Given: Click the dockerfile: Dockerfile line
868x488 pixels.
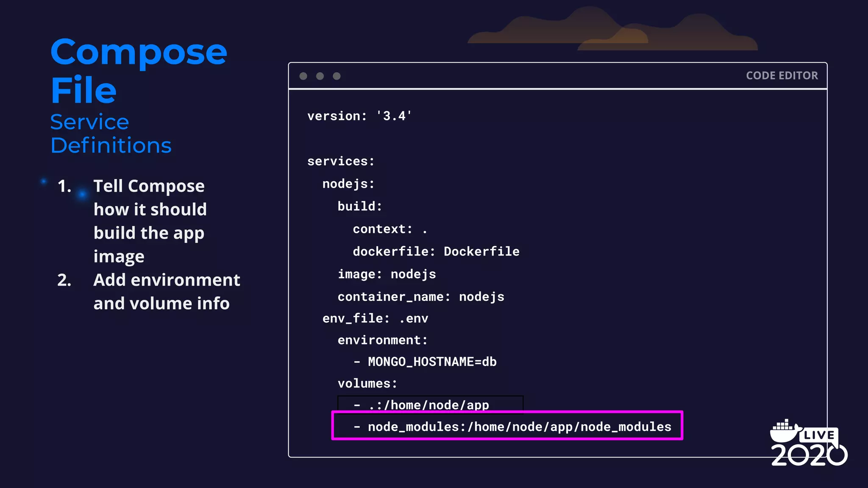Looking at the screenshot, I should [x=436, y=252].
